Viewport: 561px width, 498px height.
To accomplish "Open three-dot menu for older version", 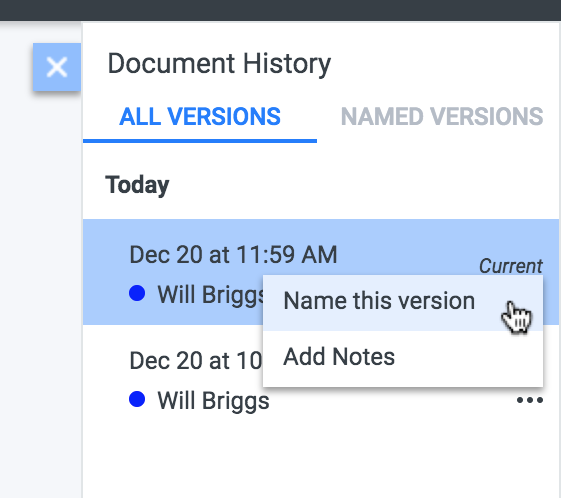I will point(530,400).
